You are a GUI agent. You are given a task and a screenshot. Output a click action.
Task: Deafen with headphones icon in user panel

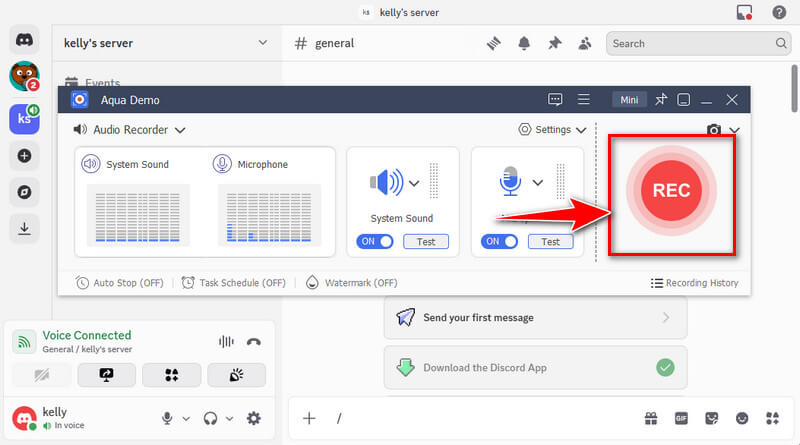pos(210,418)
